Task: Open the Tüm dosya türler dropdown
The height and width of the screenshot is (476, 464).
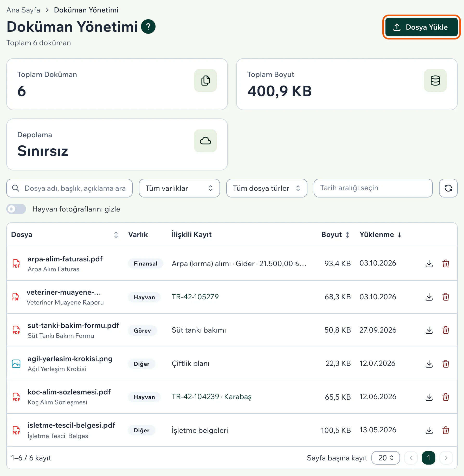Action: pos(267,188)
